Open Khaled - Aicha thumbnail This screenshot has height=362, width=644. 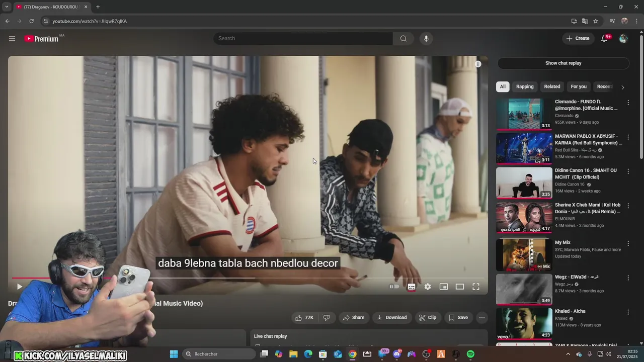(x=524, y=323)
